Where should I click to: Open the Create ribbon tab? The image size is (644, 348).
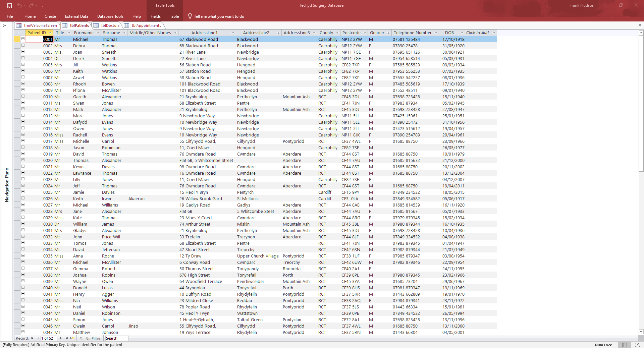click(50, 16)
